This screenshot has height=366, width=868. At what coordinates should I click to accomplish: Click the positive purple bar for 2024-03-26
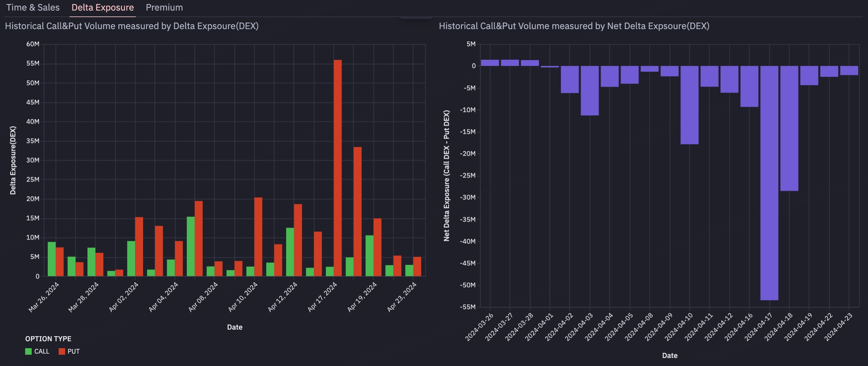point(490,63)
